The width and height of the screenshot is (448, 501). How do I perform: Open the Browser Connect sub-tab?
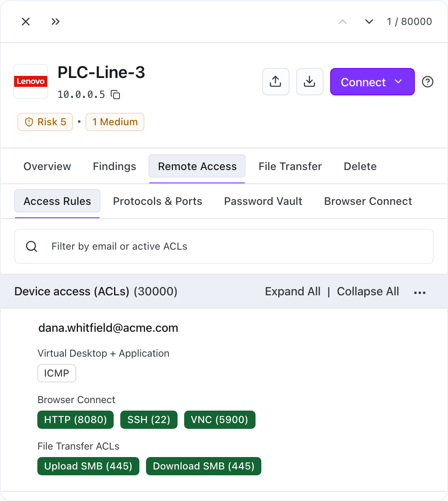pyautogui.click(x=368, y=201)
